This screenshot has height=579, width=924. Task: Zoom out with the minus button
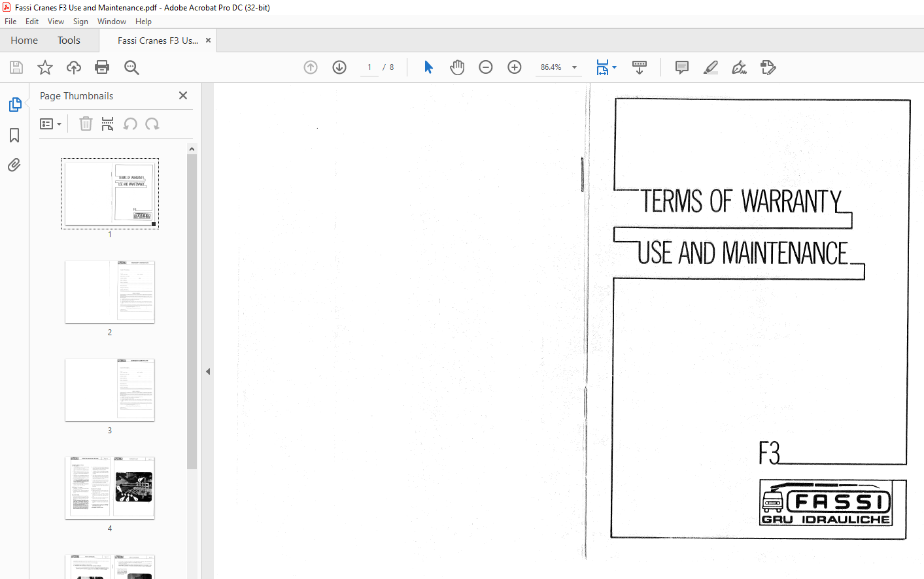pos(486,67)
